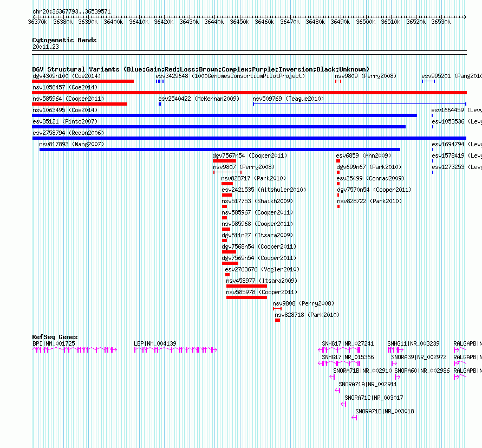The width and height of the screenshot is (482, 448).
Task: Open the LBP|NM_004139 gene label
Action: tap(155, 343)
